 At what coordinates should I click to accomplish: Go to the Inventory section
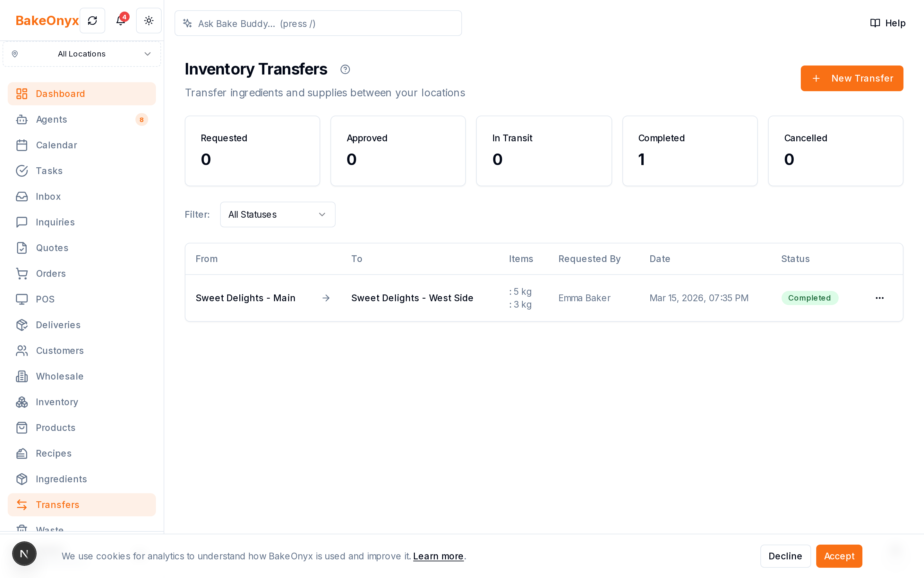click(x=82, y=402)
